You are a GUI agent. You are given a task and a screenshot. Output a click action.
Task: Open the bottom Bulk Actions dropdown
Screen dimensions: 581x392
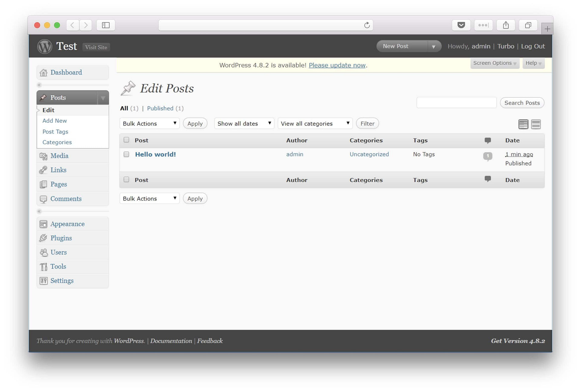coord(149,198)
